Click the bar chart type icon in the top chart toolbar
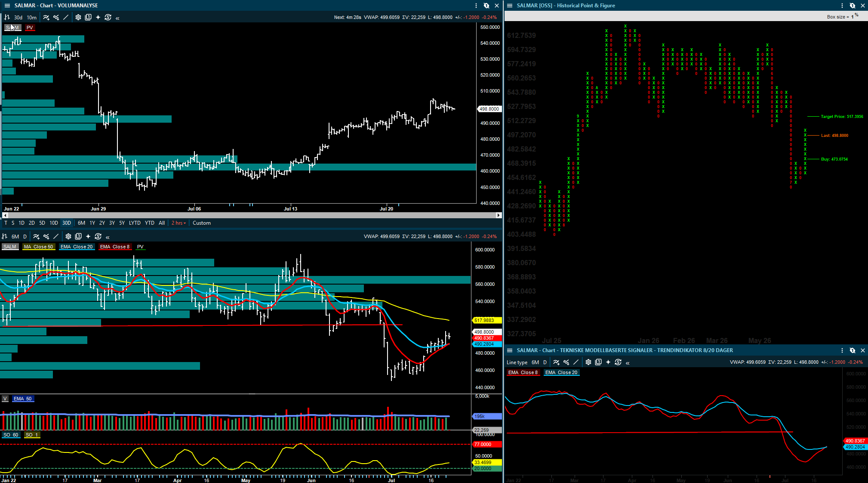Screen dimensions: 868x483 (x=7, y=17)
